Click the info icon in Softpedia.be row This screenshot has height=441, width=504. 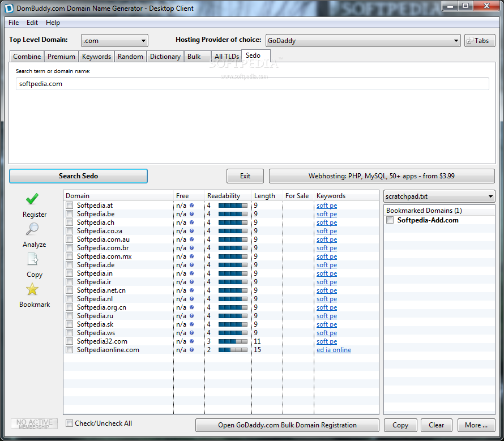(x=191, y=214)
